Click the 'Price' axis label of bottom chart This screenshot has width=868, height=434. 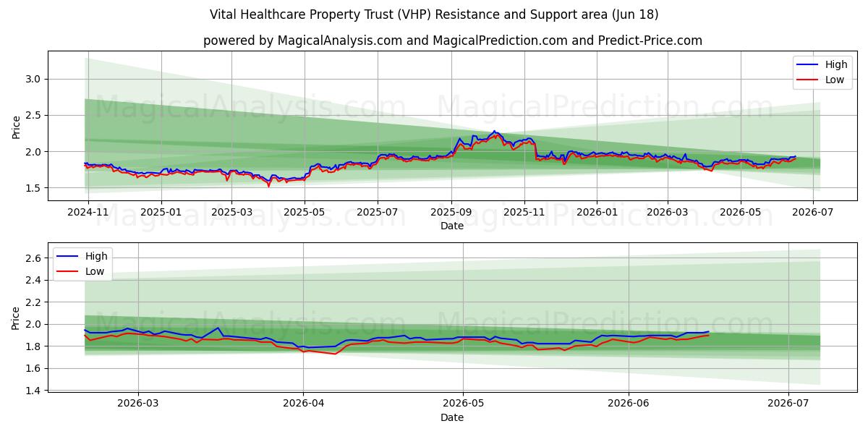pos(16,318)
